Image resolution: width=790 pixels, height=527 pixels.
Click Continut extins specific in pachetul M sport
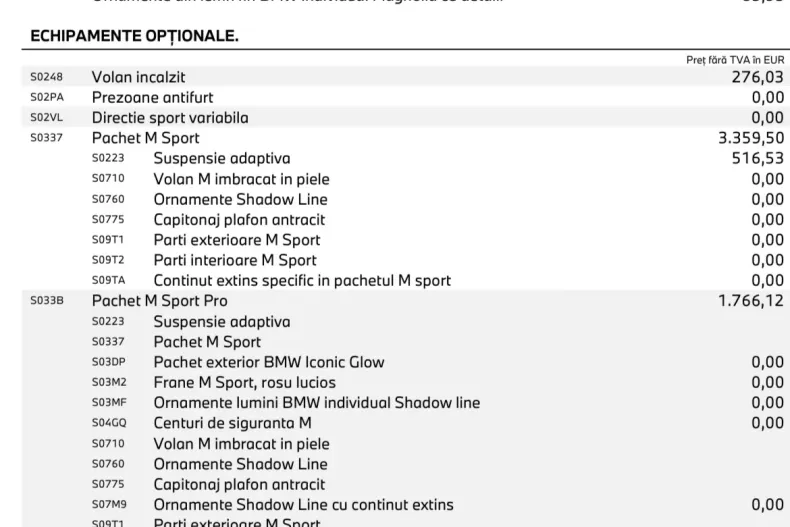[x=302, y=281]
